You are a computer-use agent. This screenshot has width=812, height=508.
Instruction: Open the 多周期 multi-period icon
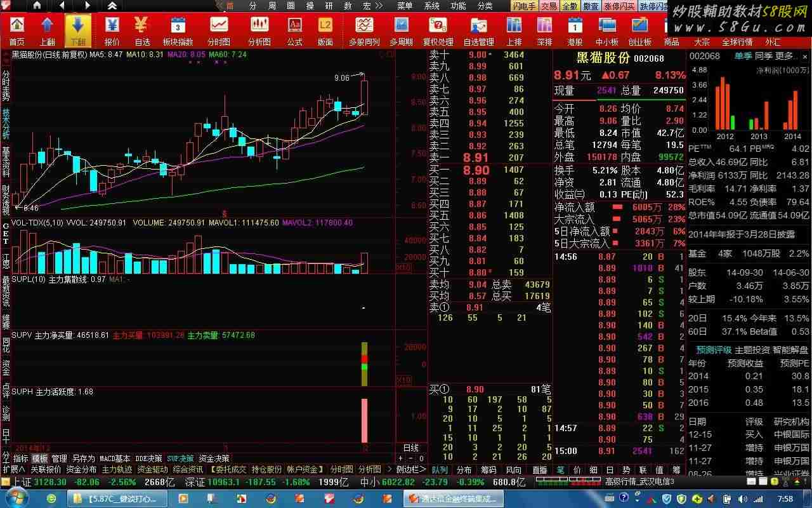click(401, 30)
